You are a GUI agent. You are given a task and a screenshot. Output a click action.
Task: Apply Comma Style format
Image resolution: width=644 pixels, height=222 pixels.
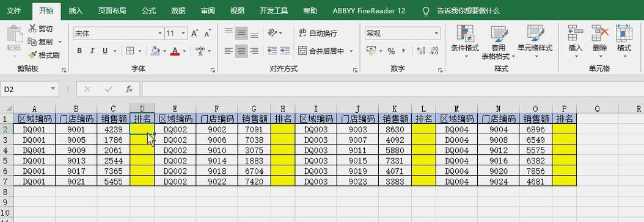pyautogui.click(x=403, y=51)
